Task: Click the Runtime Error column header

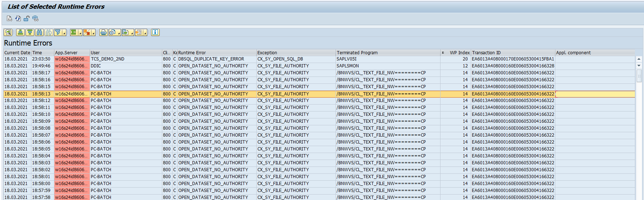Action: coord(217,53)
